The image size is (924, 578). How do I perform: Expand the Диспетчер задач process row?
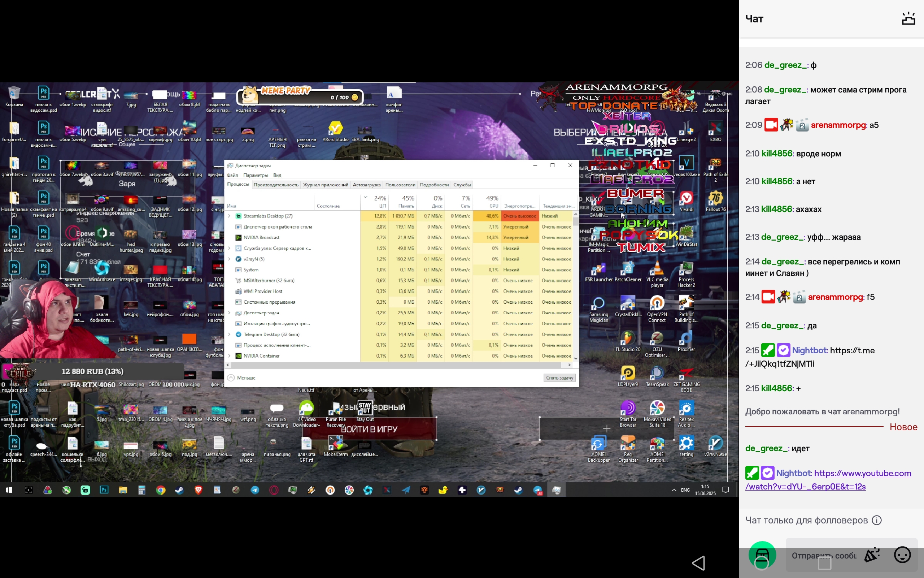coord(229,313)
